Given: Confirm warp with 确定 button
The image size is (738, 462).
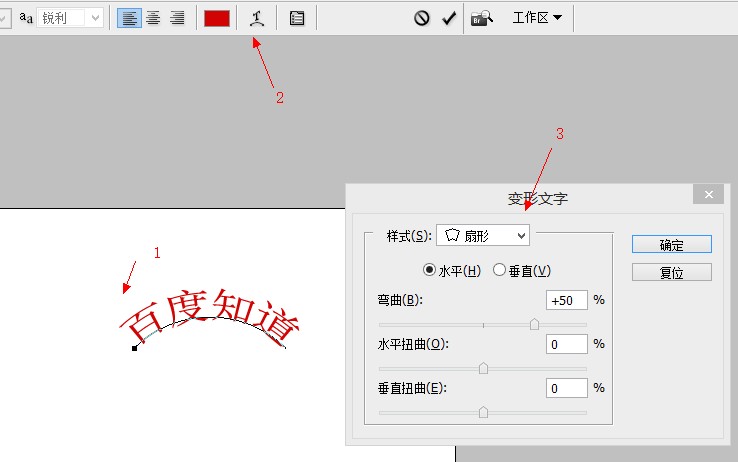Looking at the screenshot, I should [672, 245].
